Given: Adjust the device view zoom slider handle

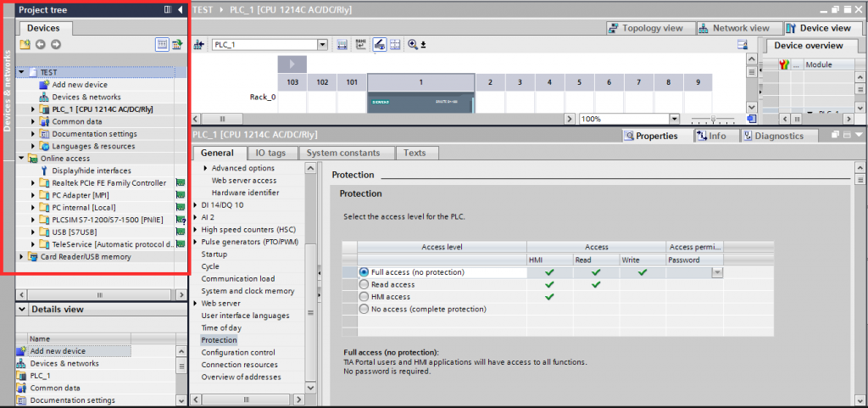Looking at the screenshot, I should click(x=713, y=119).
